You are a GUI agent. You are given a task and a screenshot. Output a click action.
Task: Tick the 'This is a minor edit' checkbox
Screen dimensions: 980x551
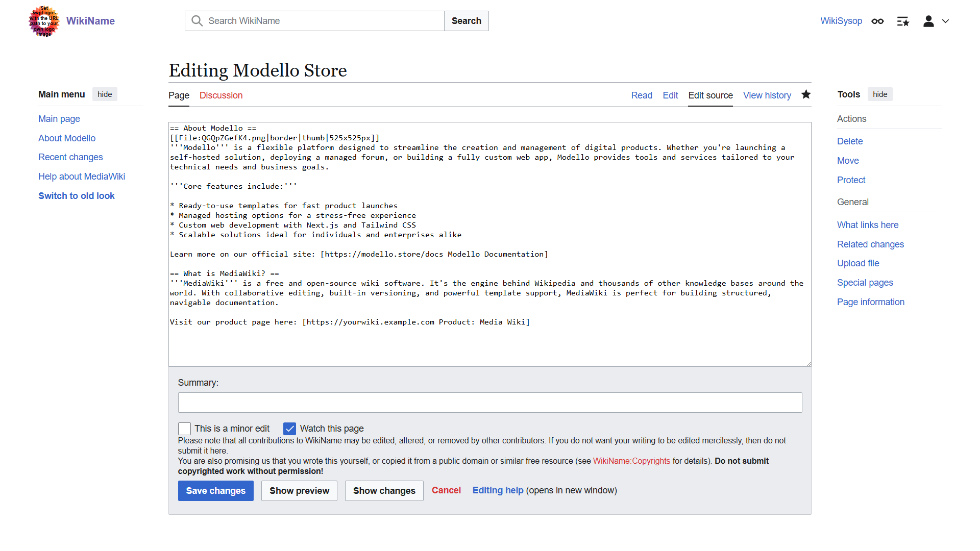click(x=184, y=429)
